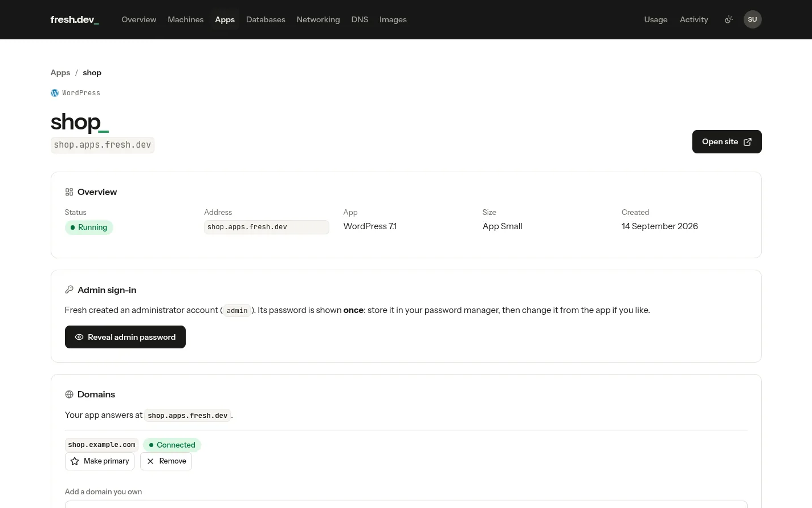Screen dimensions: 812x508
Task: Click the Overview section grid icon
Action: click(x=69, y=192)
